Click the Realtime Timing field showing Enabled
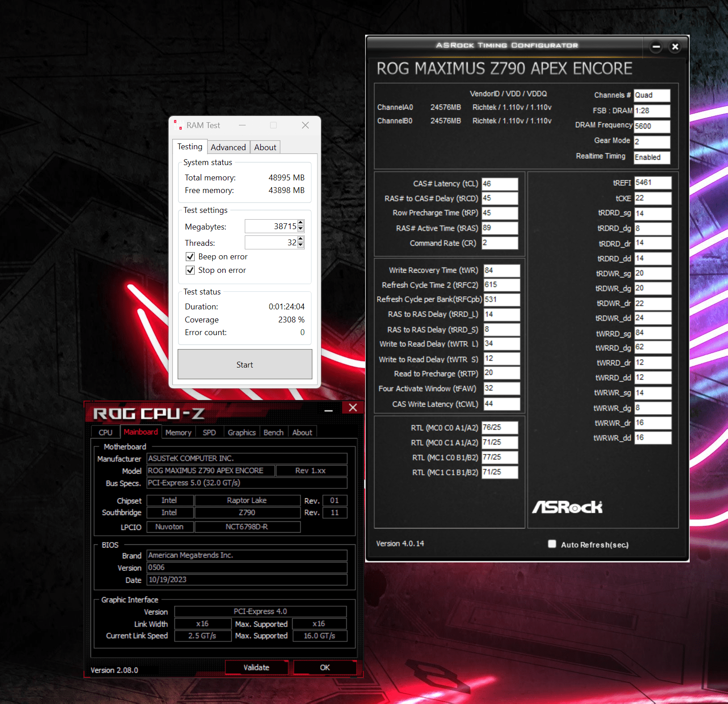The height and width of the screenshot is (704, 728). (652, 157)
